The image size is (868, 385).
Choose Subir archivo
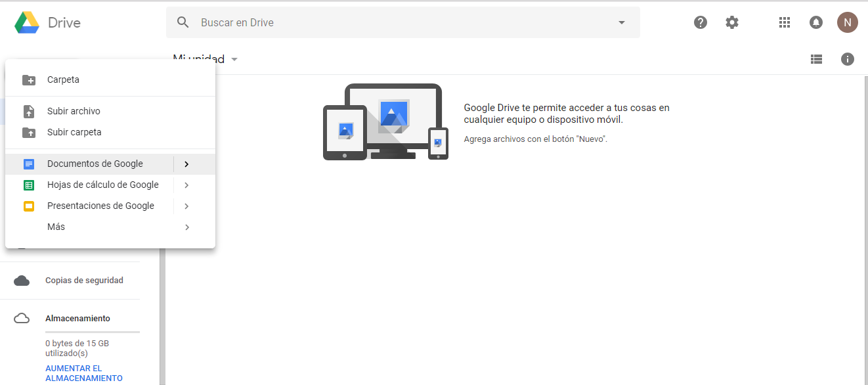[110, 111]
